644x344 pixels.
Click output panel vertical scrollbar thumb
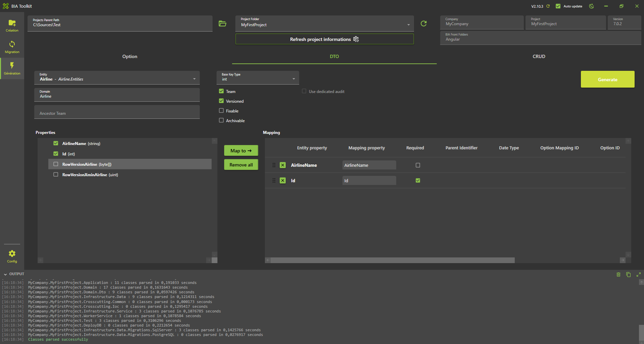click(x=641, y=333)
